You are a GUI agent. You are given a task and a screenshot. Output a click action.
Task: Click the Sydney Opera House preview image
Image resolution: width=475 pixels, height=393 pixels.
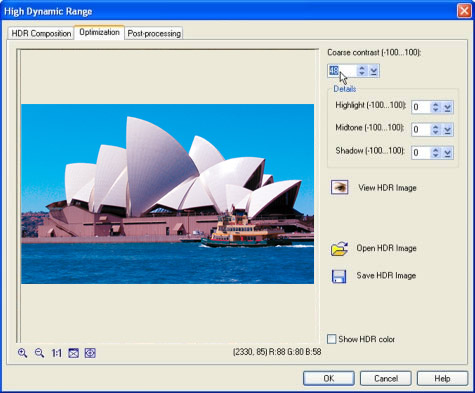[167, 194]
